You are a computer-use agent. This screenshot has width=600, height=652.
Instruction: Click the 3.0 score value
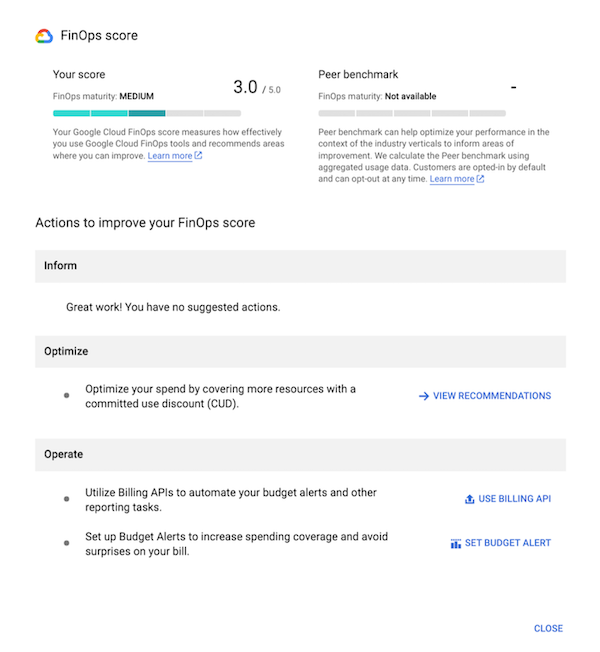pos(245,87)
